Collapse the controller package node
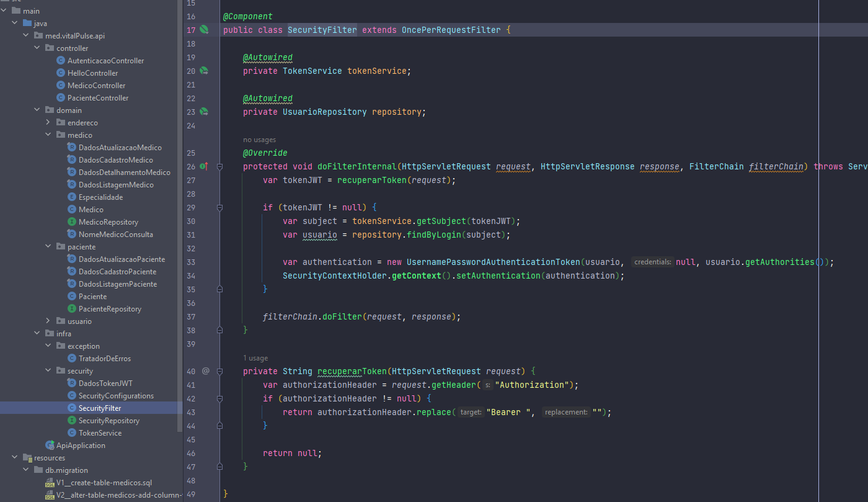The height and width of the screenshot is (502, 868). point(37,48)
